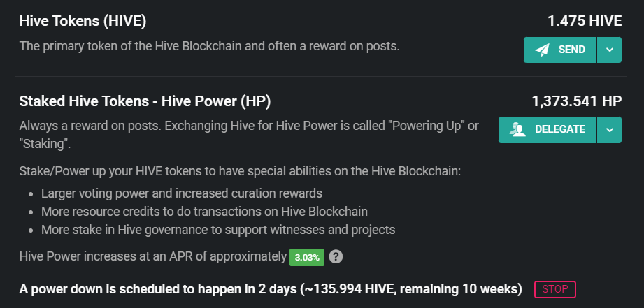The height and width of the screenshot is (308, 644).
Task: Click the 'More stake in Hive governance' bullet
Action: pos(218,230)
